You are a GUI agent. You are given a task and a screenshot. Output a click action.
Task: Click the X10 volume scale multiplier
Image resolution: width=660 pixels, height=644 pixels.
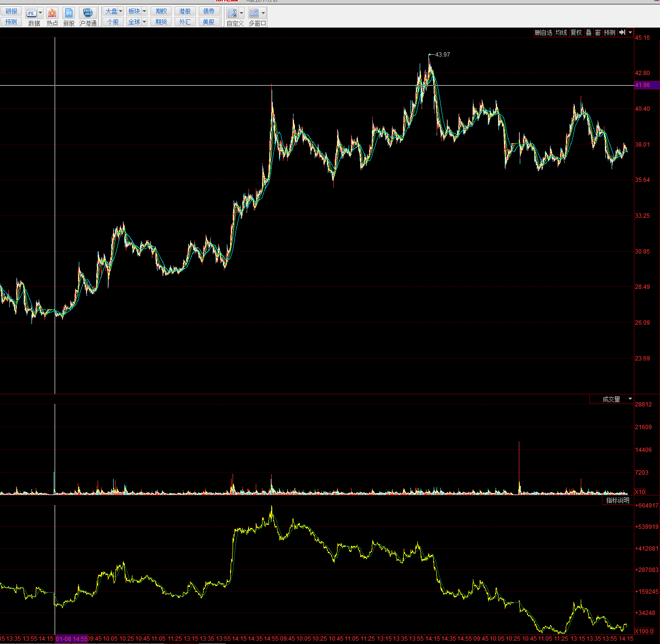pos(640,492)
